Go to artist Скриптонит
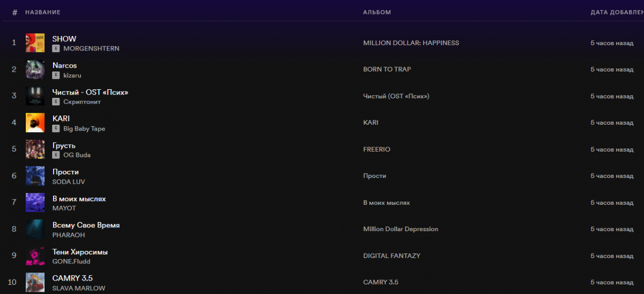The image size is (644, 294). click(x=82, y=102)
